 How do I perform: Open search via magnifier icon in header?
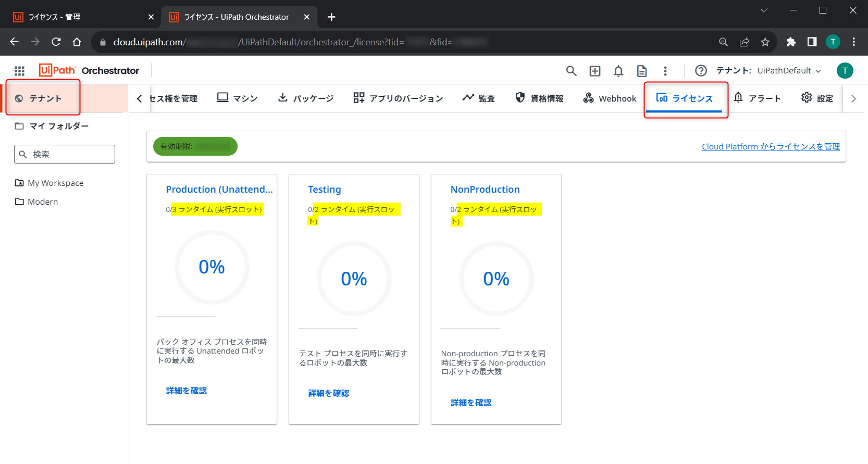(x=572, y=71)
